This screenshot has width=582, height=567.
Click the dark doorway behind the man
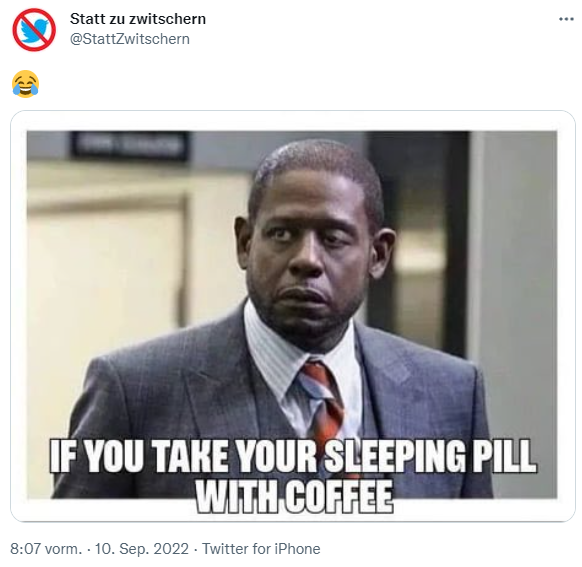tap(418, 241)
